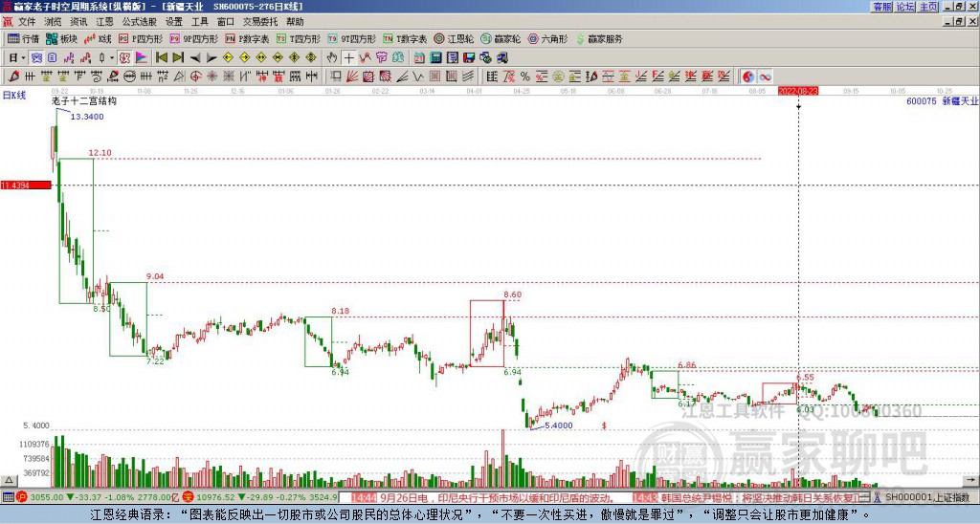
Task: Click the gold coin 金 level icon
Action: tap(558, 76)
